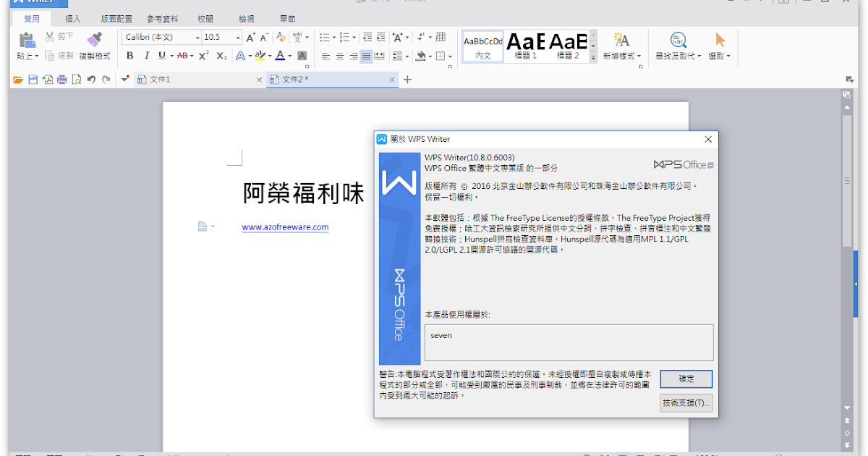Print the document from quick toolbar
868x456 pixels.
[x=62, y=80]
